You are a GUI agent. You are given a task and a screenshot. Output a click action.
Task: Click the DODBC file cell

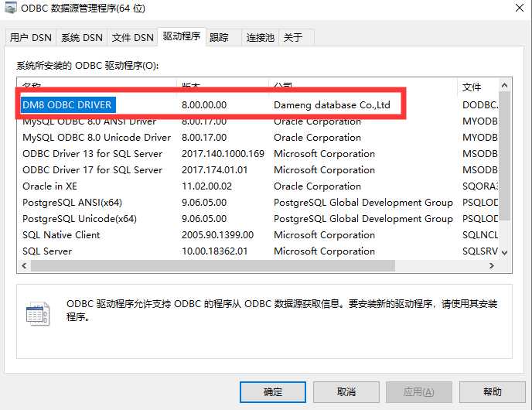click(x=480, y=105)
